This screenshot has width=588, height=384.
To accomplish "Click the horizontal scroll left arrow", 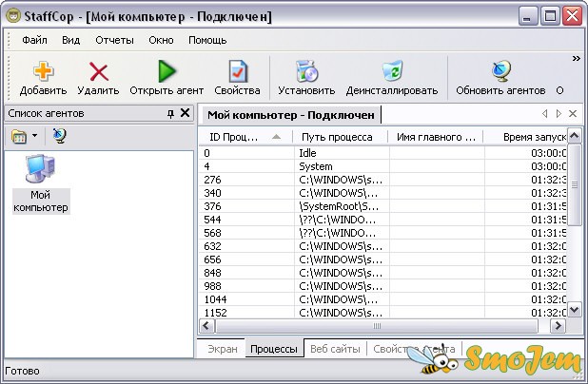I will tap(206, 326).
